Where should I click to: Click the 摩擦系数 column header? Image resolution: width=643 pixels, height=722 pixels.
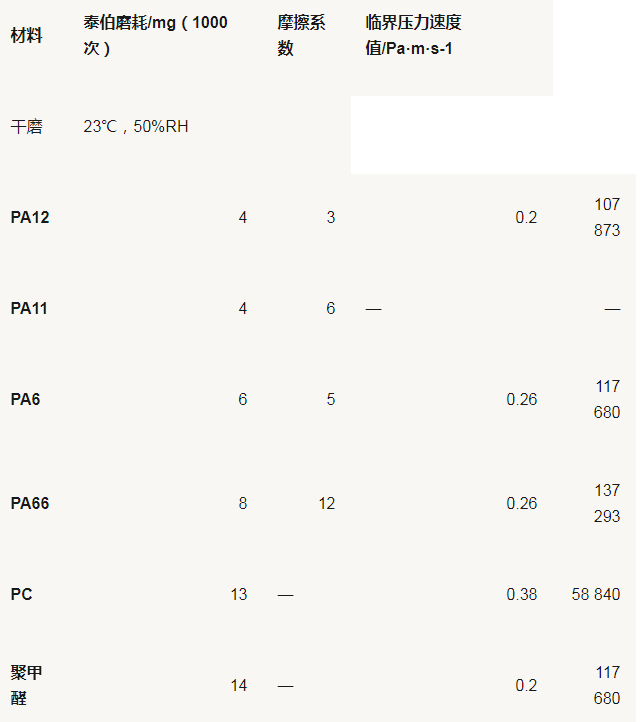[302, 36]
